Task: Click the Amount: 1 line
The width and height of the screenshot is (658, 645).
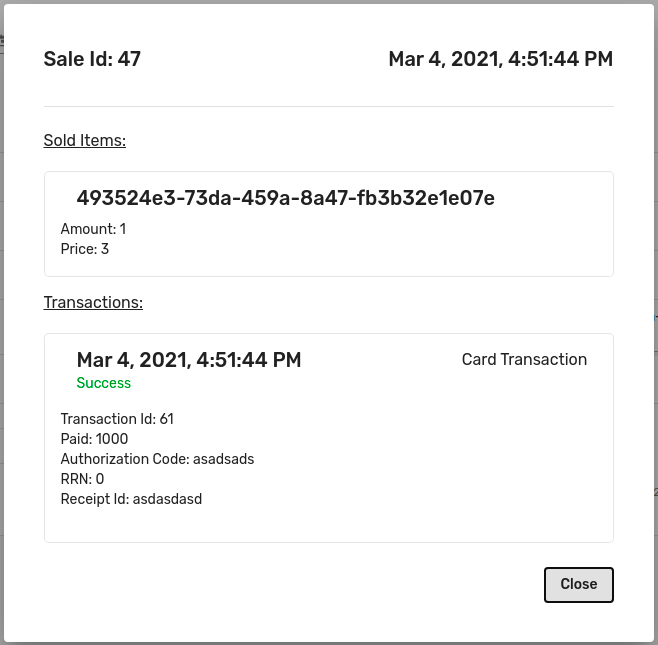Action: [93, 229]
